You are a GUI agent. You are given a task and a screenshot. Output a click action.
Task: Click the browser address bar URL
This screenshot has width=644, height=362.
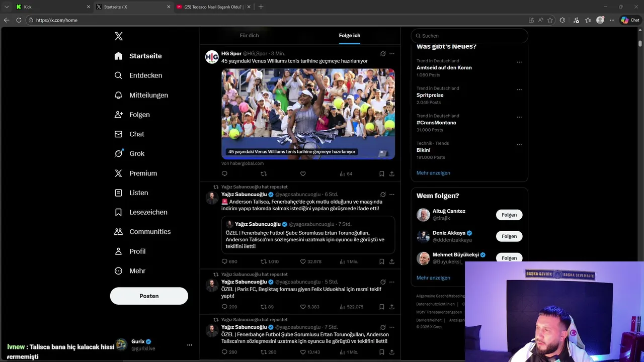57,20
